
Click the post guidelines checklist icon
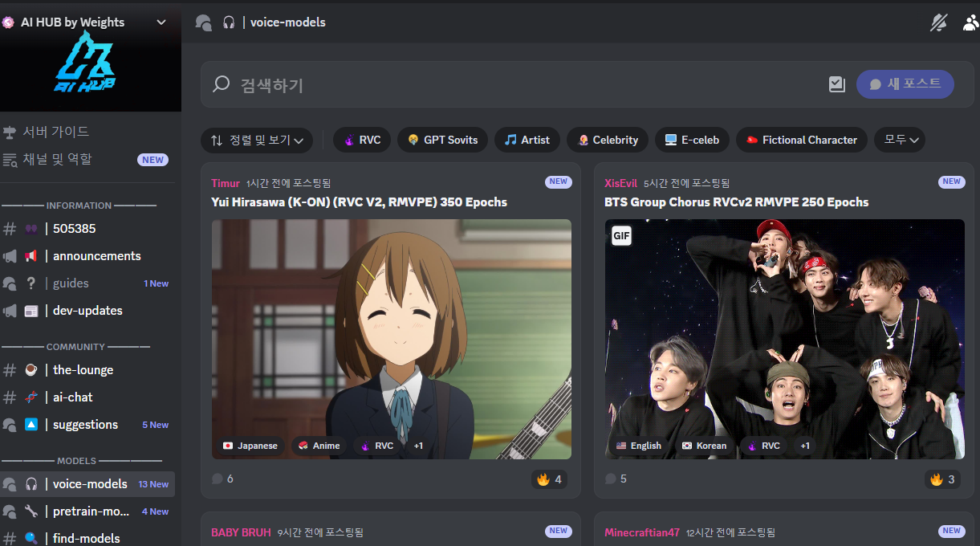click(x=837, y=84)
